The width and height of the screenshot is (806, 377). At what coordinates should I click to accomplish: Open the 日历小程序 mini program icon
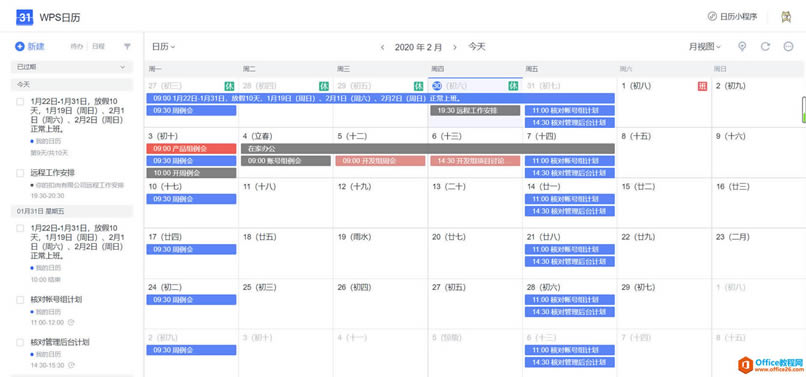(712, 16)
